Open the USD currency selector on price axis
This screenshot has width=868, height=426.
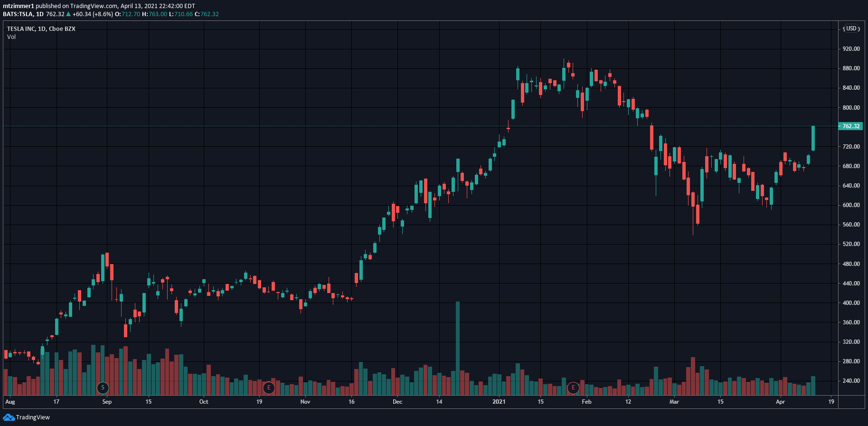[851, 28]
